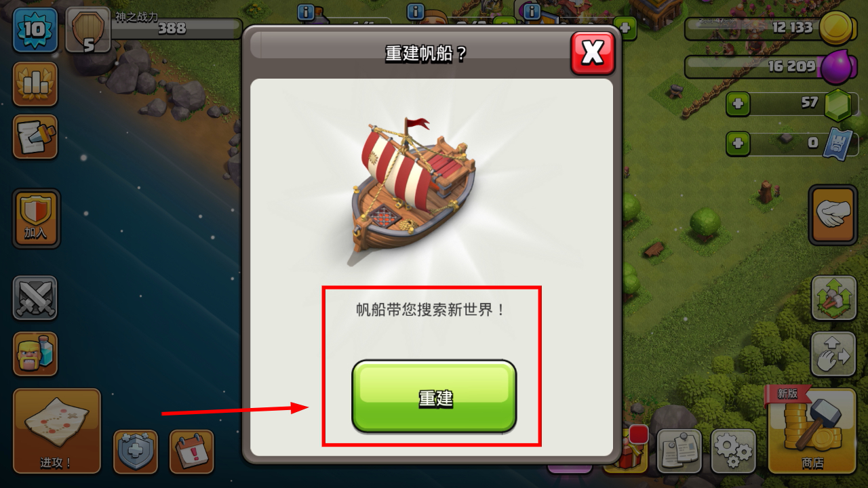This screenshot has height=488, width=868.
Task: Open the settings gears icon
Action: (x=734, y=451)
